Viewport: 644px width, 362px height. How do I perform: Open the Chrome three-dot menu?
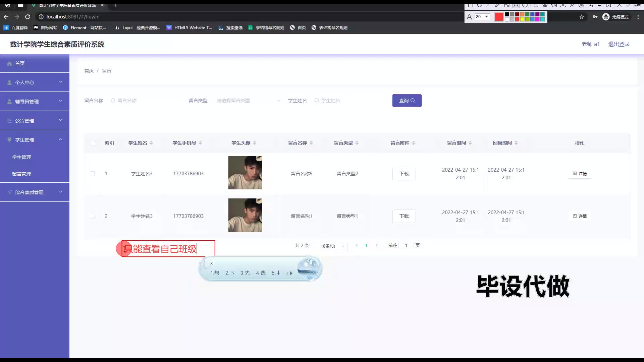point(638,17)
